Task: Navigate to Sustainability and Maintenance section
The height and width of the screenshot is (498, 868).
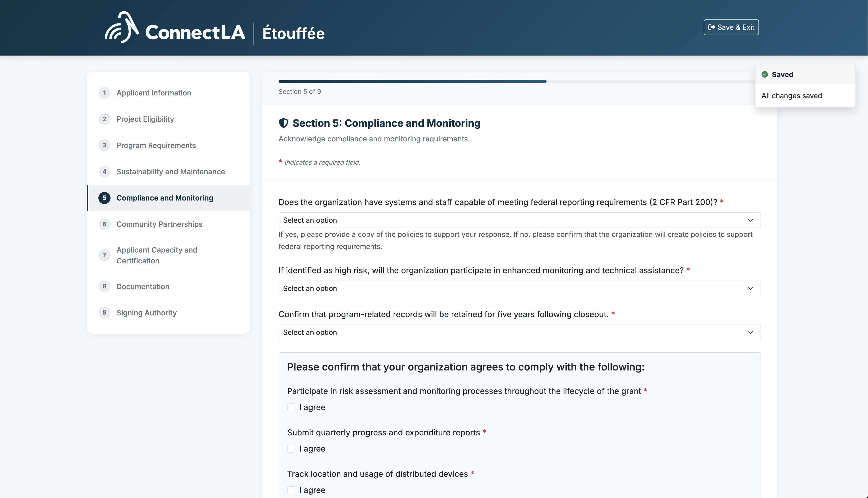Action: click(x=171, y=172)
